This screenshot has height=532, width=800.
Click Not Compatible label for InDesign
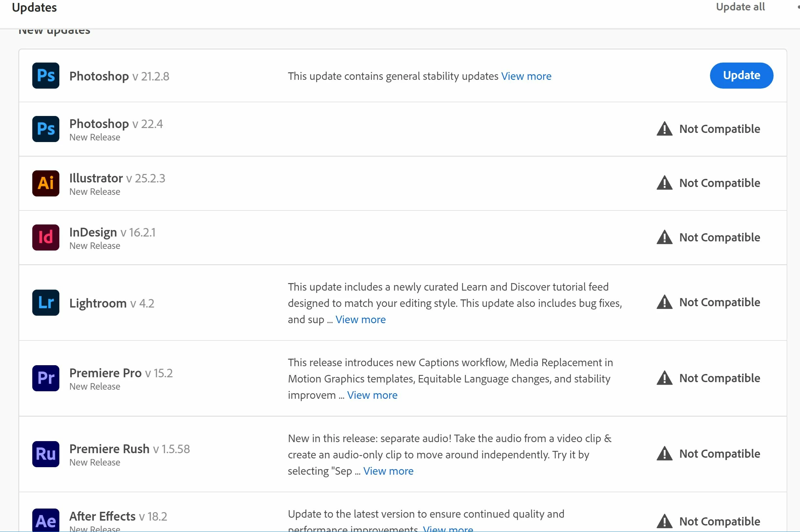click(719, 237)
